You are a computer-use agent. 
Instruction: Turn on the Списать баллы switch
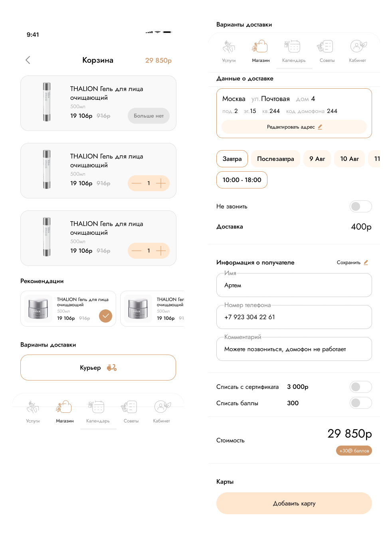click(x=360, y=403)
